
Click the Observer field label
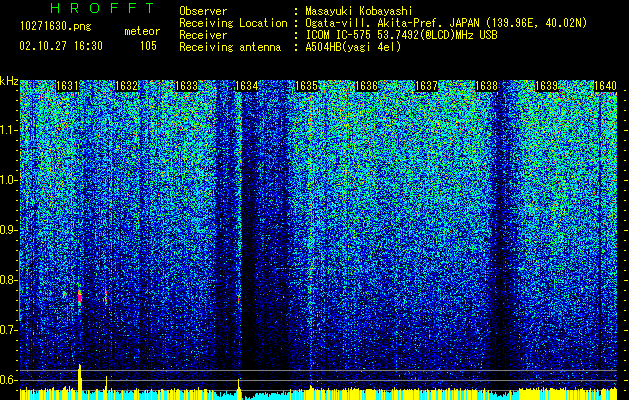click(x=203, y=11)
